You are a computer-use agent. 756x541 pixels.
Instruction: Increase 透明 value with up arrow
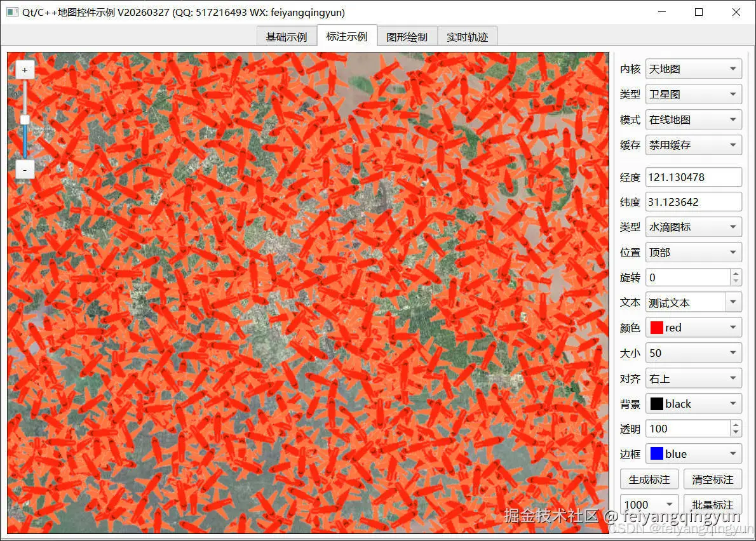(x=736, y=424)
